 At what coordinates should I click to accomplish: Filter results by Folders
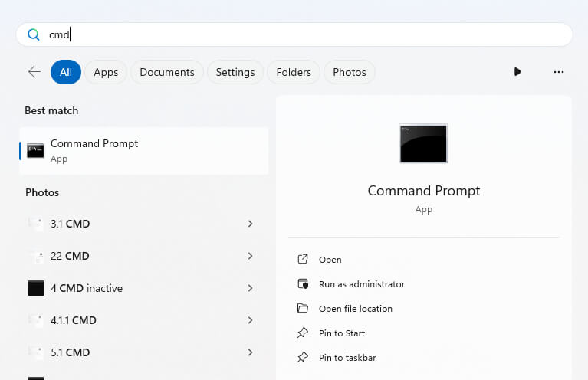tap(294, 72)
